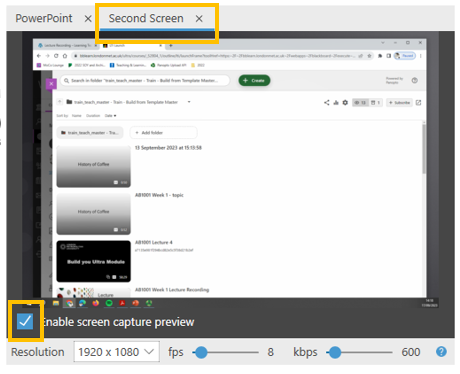Viewport: 460px width, 374px height.
Task: Click the green Create button in the preview
Action: click(254, 80)
